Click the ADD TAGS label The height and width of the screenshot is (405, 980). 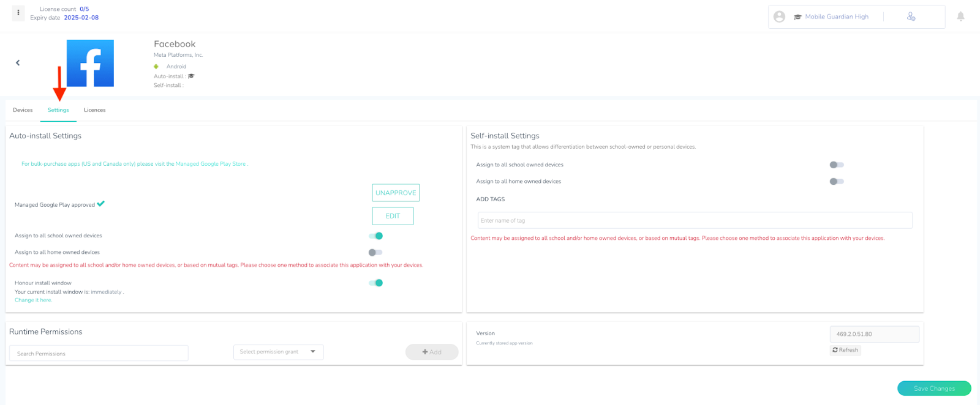(491, 199)
